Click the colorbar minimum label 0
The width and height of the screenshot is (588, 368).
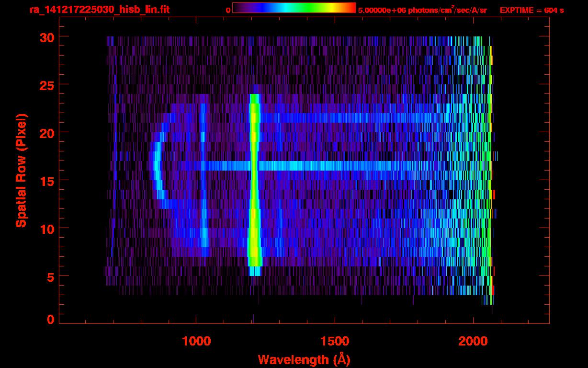pyautogui.click(x=228, y=10)
